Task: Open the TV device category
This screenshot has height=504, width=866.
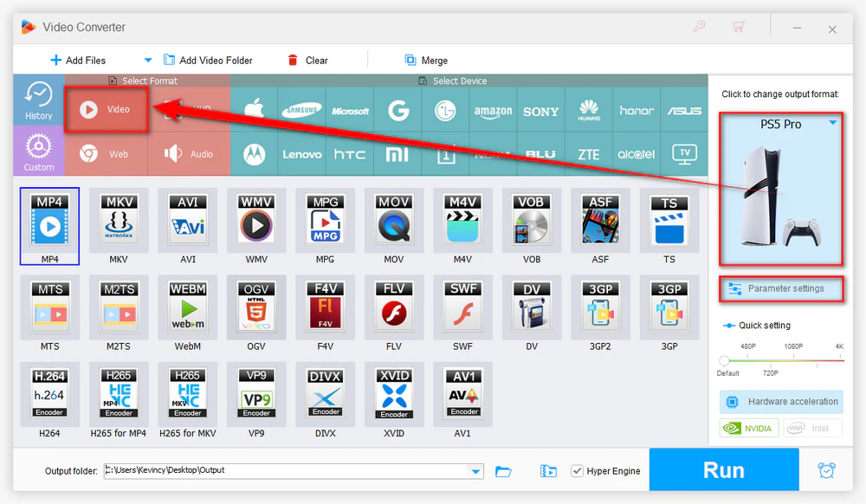Action: pos(684,154)
